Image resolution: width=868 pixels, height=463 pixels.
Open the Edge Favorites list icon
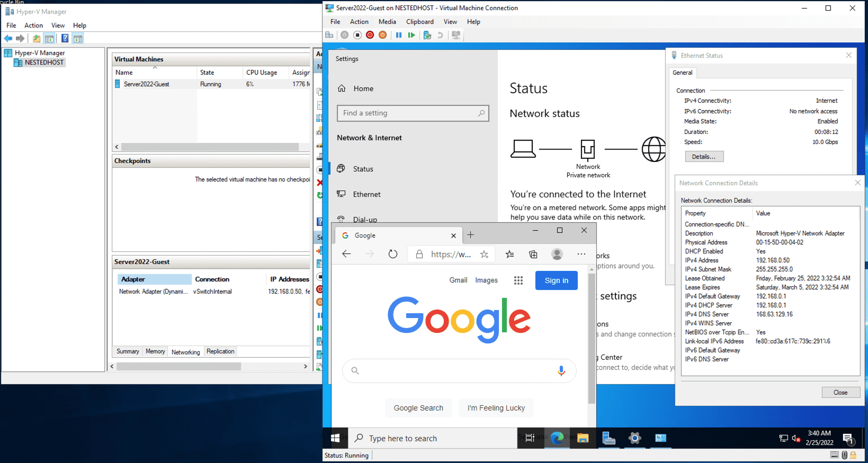509,254
